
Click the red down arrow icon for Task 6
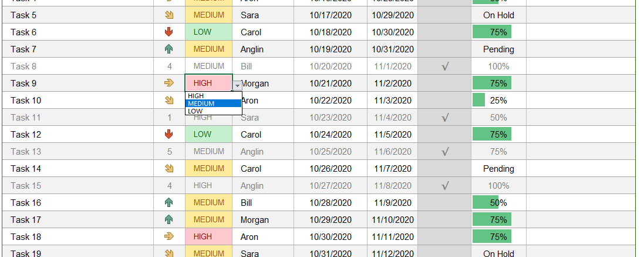point(169,32)
